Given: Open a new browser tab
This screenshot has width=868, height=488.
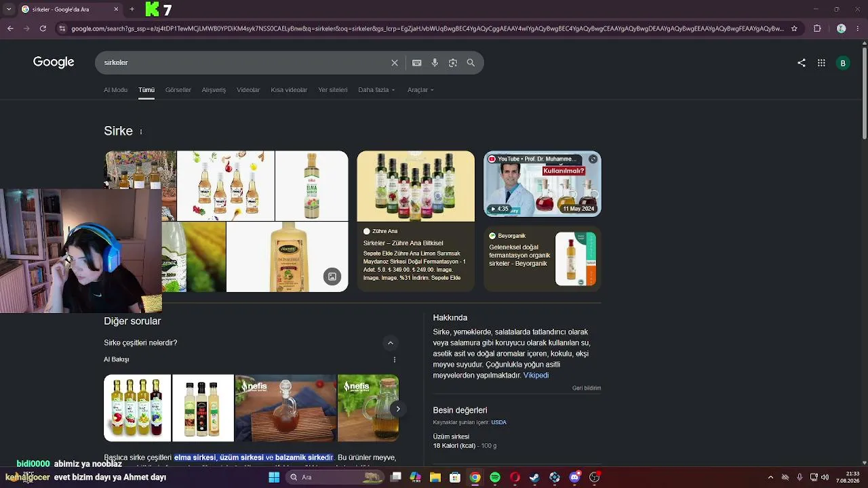Looking at the screenshot, I should click(x=132, y=9).
